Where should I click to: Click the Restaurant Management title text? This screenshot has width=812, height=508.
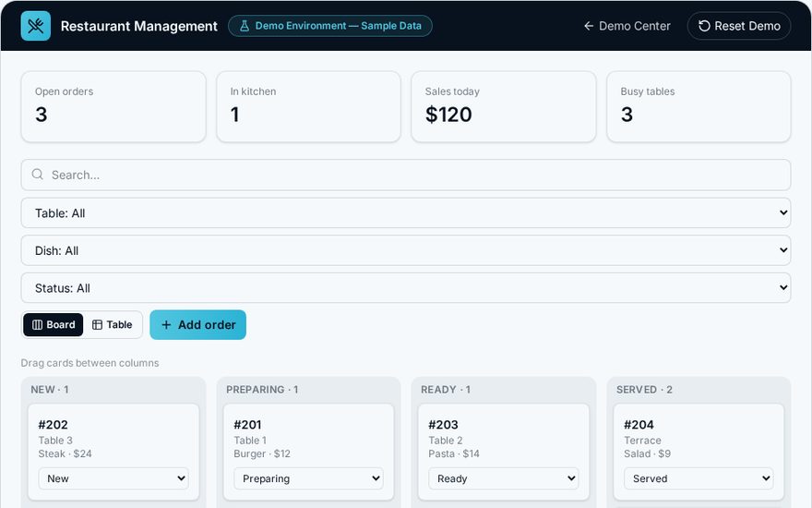pyautogui.click(x=138, y=26)
